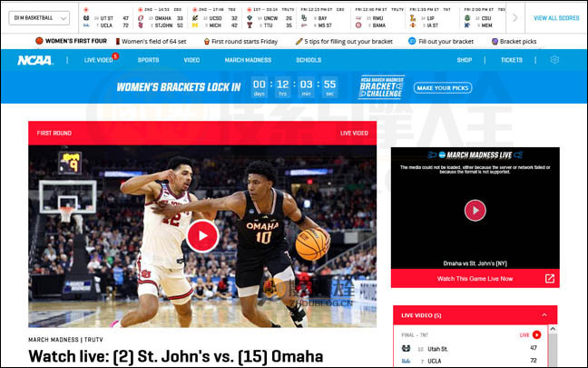This screenshot has width=588, height=368.
Task: Select the LIP vs IA ST scoreboard game
Action: click(432, 17)
